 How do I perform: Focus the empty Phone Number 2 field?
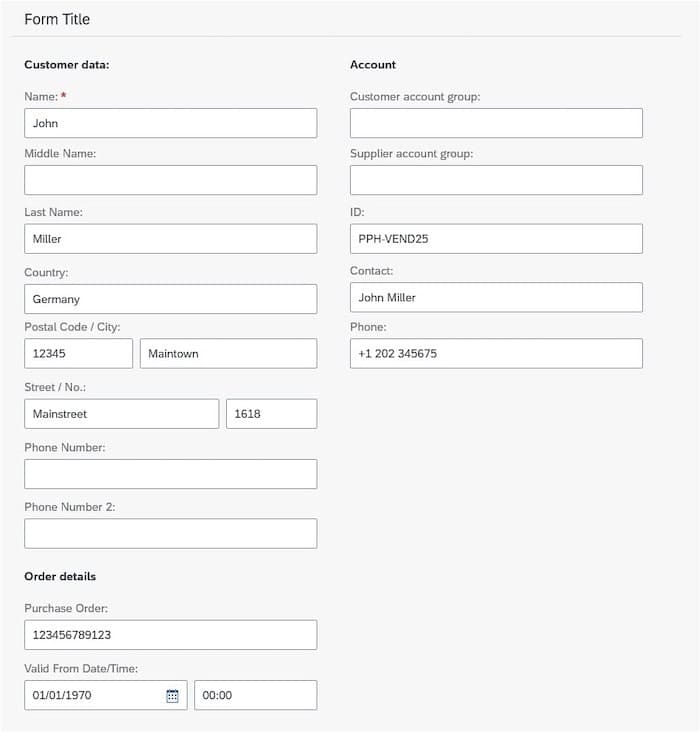[170, 533]
